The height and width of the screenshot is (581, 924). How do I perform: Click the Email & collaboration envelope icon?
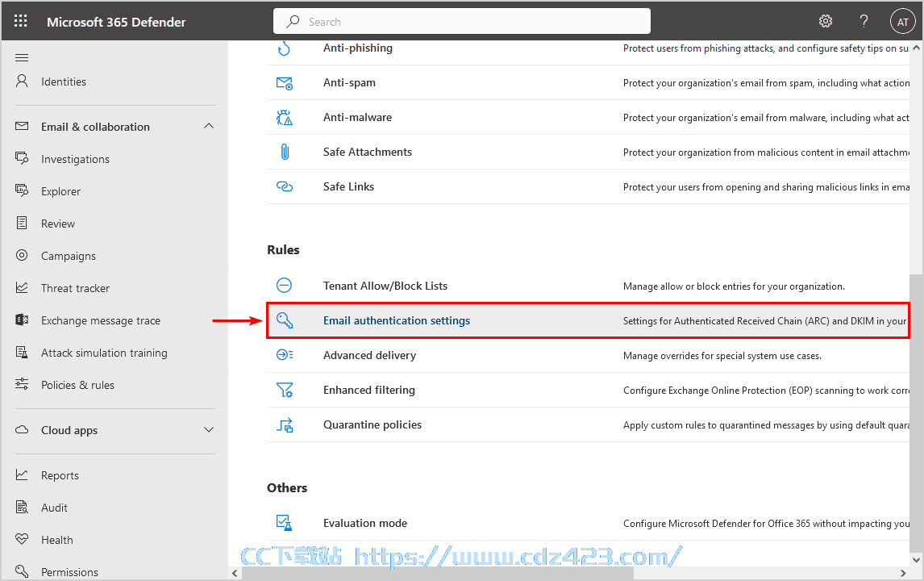point(22,126)
